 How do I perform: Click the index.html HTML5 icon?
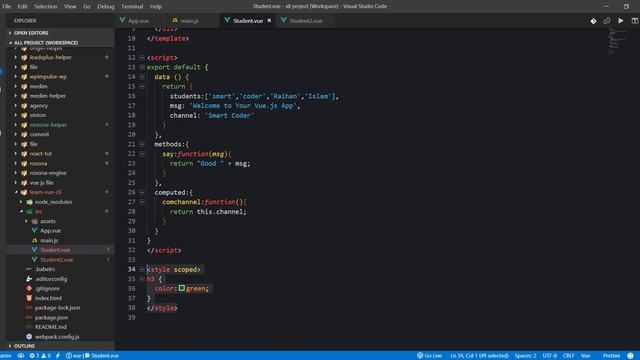29,298
